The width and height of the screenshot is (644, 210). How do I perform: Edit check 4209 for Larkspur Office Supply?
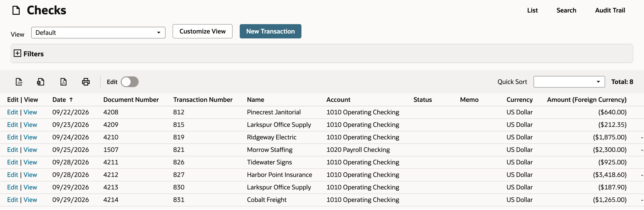(x=13, y=125)
